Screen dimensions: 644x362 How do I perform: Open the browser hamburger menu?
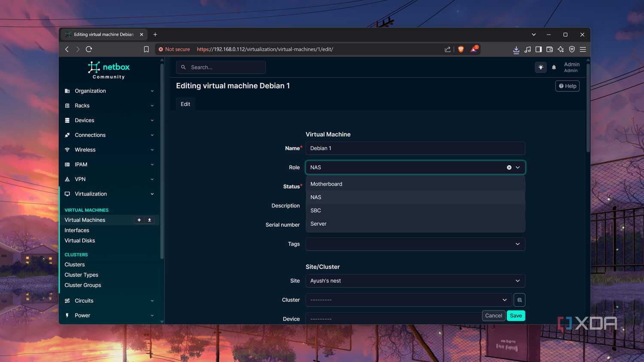[x=583, y=49]
